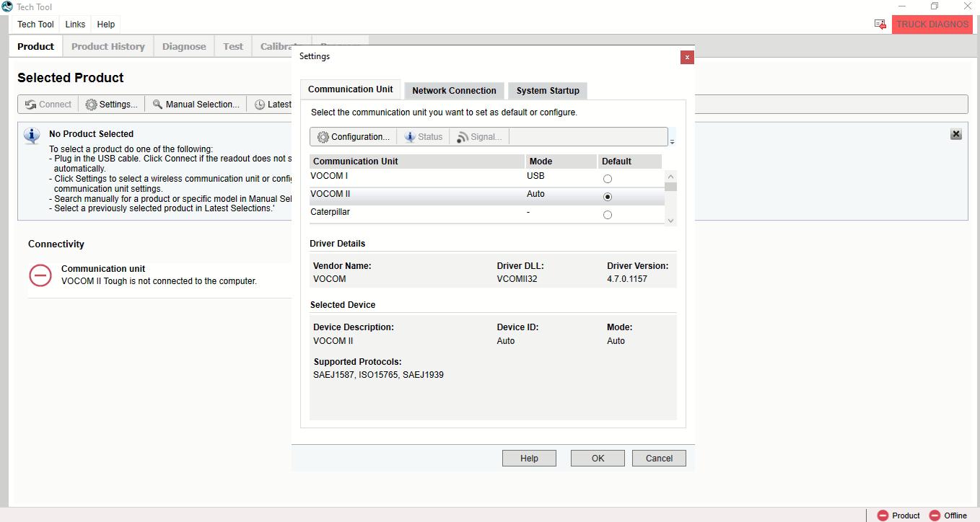Dismiss the No Product Selected info panel
Screen dimensions: 980x522
(x=956, y=134)
